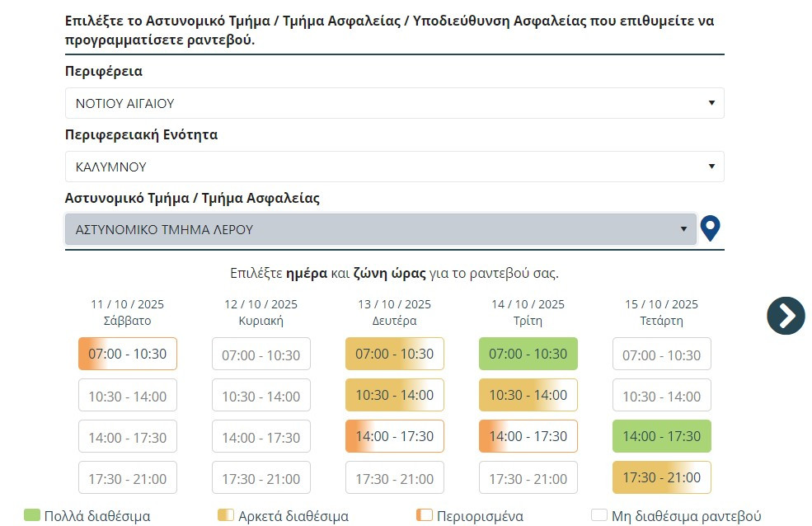Open the Αστυνομικό Τμήμα Λέρου dropdown

click(x=381, y=229)
